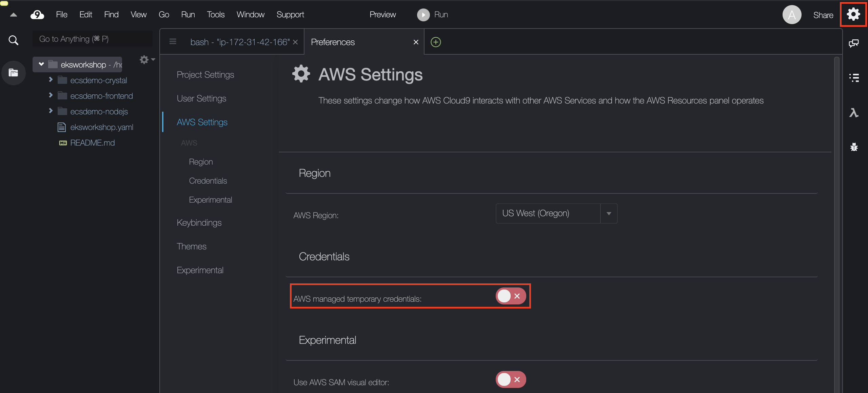Open the AWS Lambda resources icon

click(853, 113)
